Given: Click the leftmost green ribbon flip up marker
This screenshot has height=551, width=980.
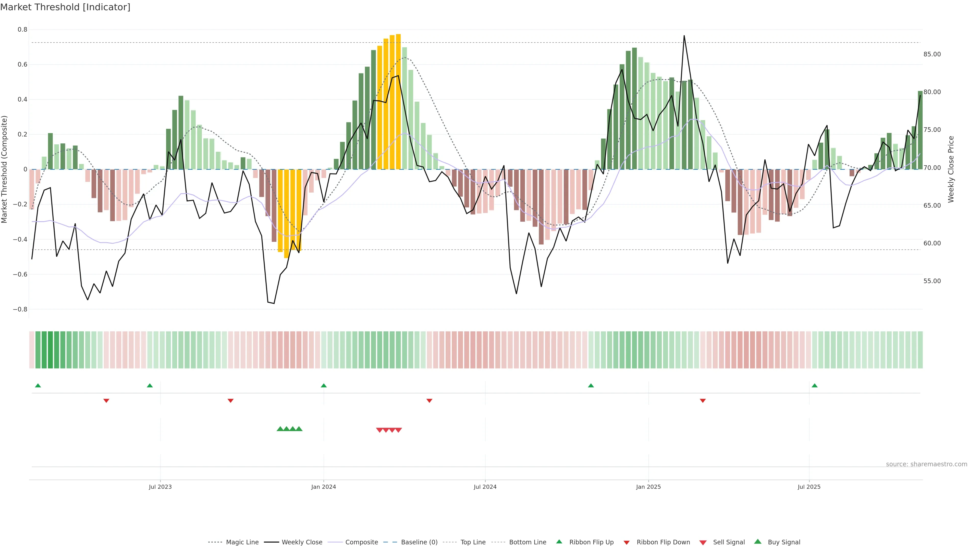Looking at the screenshot, I should (x=38, y=386).
